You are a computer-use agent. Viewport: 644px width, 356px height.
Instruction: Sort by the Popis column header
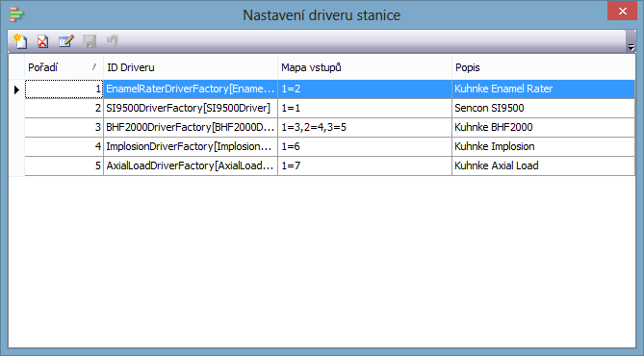click(543, 67)
